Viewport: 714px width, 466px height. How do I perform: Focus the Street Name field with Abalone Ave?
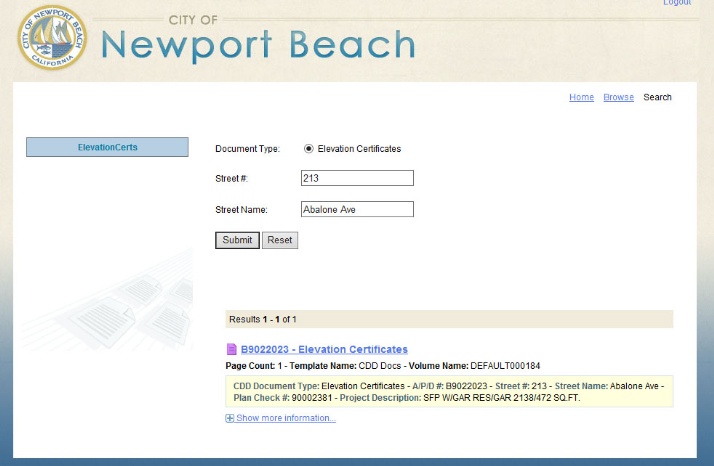357,210
